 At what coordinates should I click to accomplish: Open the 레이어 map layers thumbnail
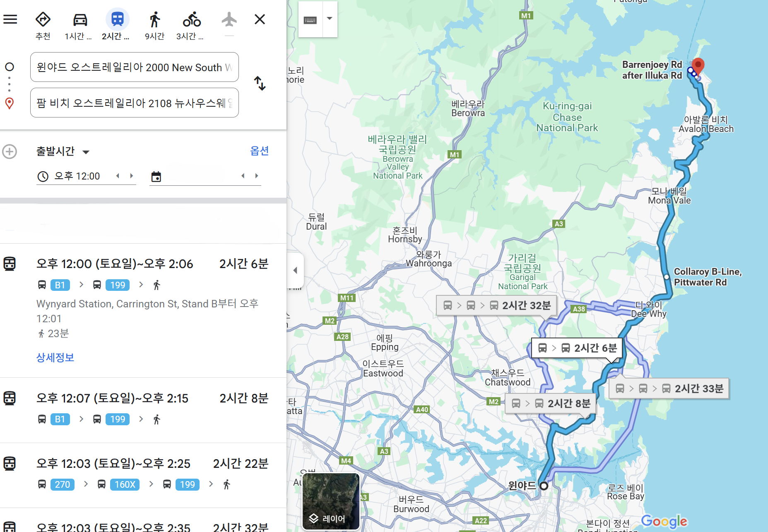tap(331, 501)
